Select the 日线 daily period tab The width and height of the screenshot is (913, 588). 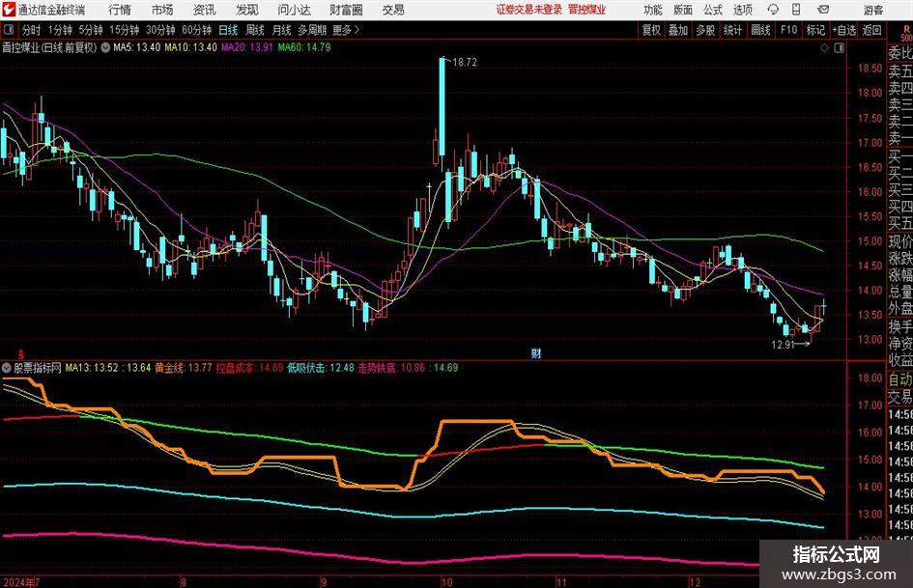[228, 30]
